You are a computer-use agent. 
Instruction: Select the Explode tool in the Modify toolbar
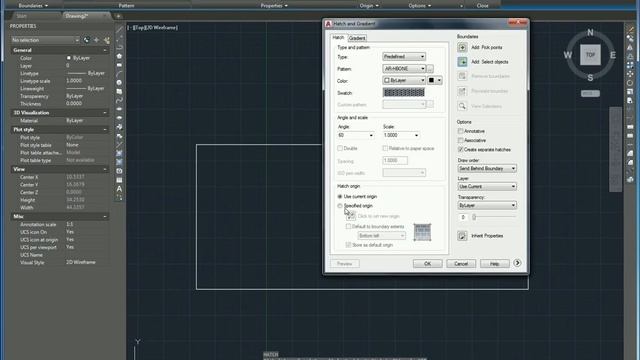tap(630, 180)
